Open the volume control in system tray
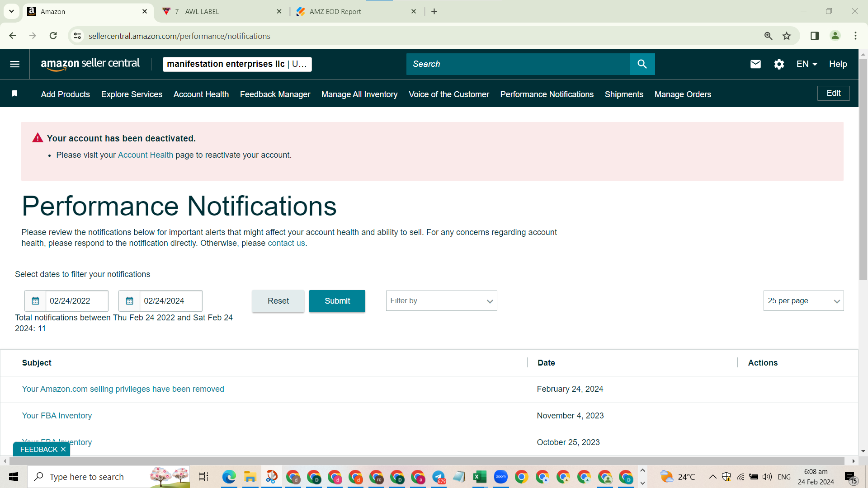This screenshot has width=868, height=488. [767, 477]
